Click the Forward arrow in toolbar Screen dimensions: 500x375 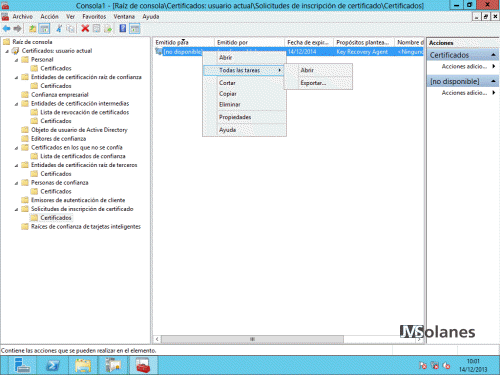pyautogui.click(x=18, y=29)
